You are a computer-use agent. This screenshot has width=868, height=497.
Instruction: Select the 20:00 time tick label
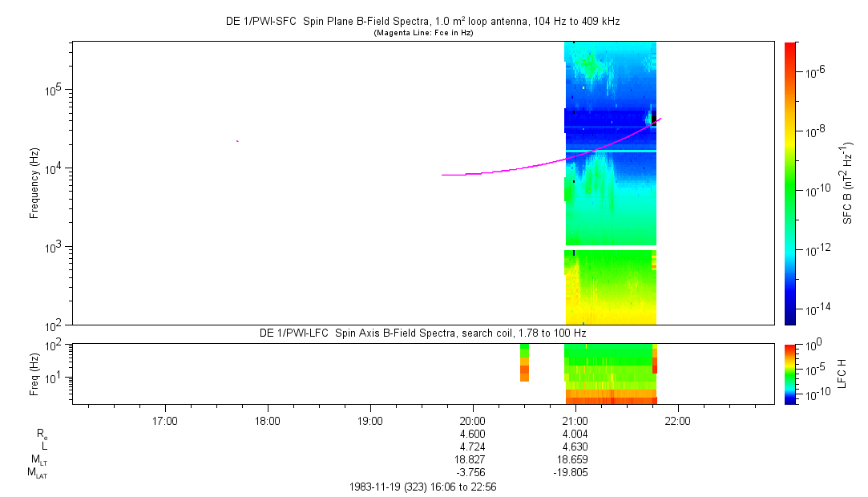tap(473, 419)
